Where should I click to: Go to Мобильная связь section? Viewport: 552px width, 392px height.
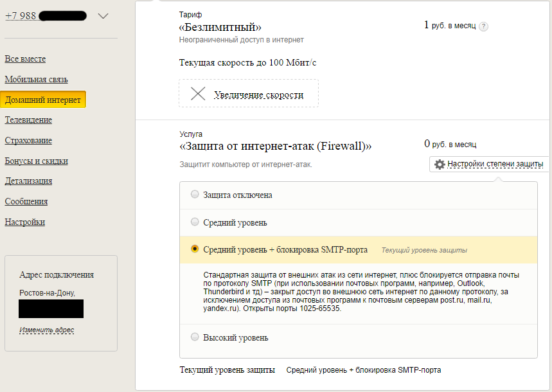pyautogui.click(x=36, y=80)
